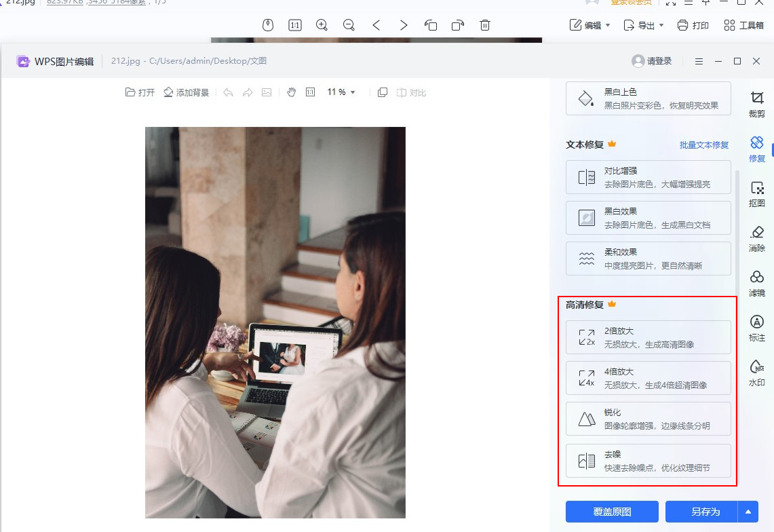Open the 抠图 cutout panel
The width and height of the screenshot is (774, 532).
(x=756, y=197)
